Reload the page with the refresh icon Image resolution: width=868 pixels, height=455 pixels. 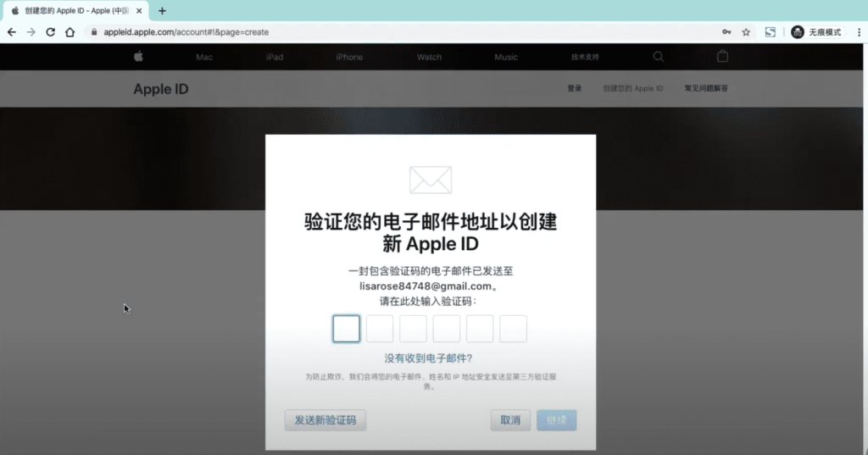pyautogui.click(x=50, y=32)
